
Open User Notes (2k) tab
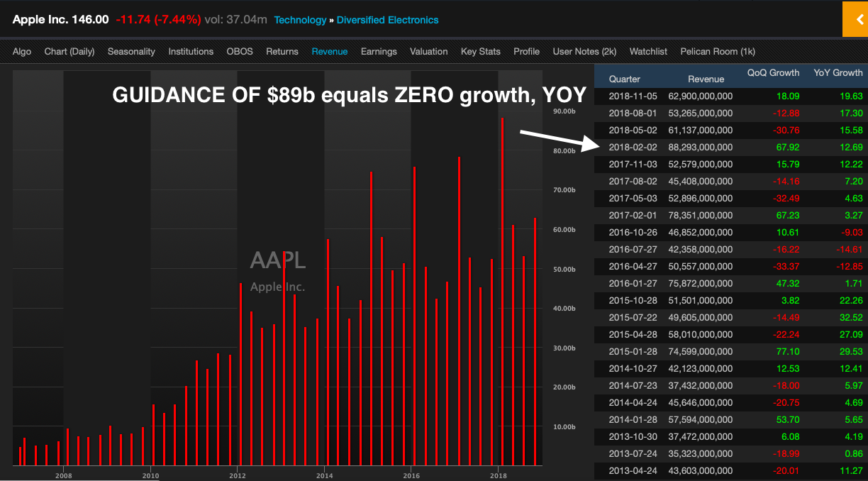[x=585, y=51]
